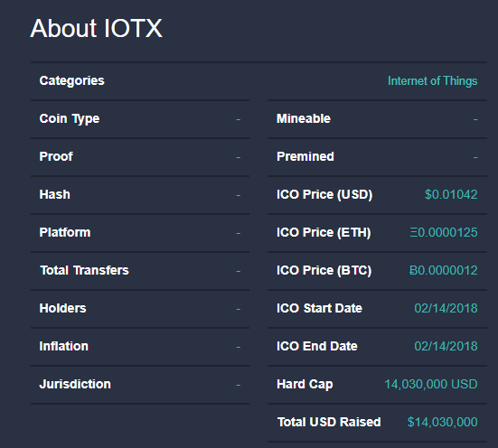
Task: Click the ICO Price (BTC) value
Action: [x=444, y=270]
